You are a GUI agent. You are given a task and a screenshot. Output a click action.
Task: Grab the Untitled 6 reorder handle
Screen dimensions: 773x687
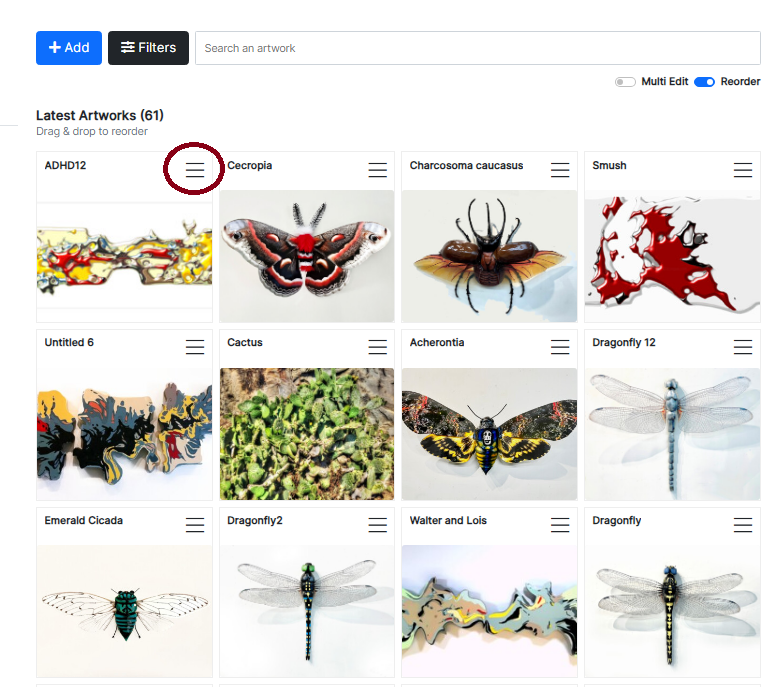(x=195, y=347)
